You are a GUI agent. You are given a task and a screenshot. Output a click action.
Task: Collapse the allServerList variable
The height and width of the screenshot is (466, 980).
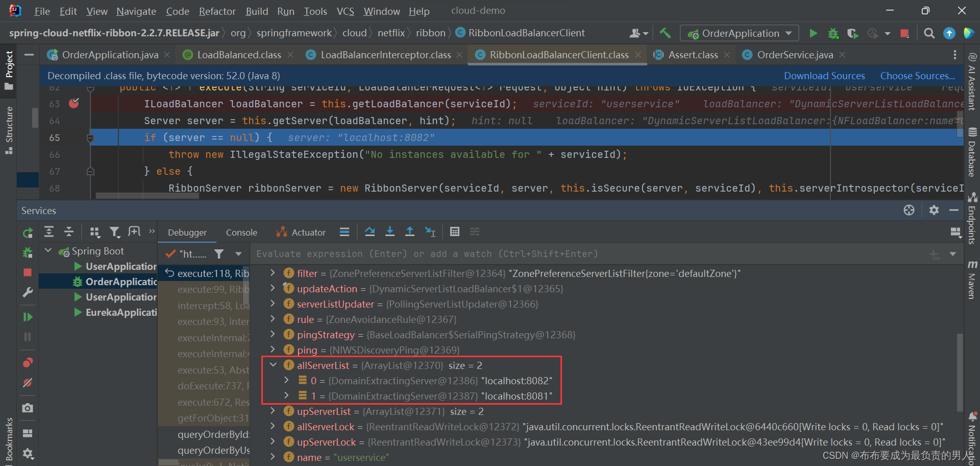[x=273, y=365]
